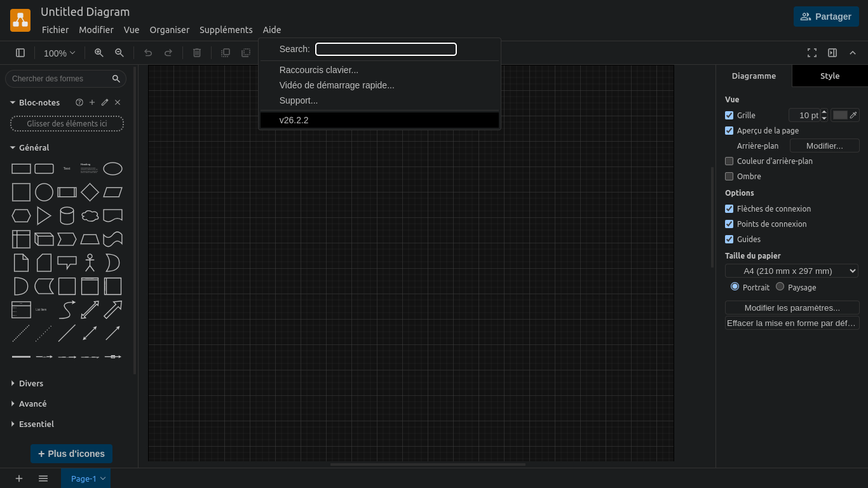Select the diamond shape in Général
The height and width of the screenshot is (488, 868).
(x=90, y=192)
